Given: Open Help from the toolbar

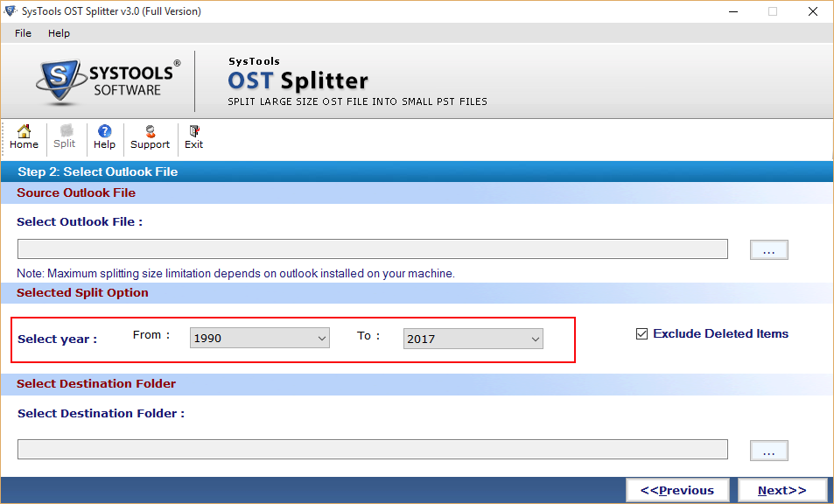Looking at the screenshot, I should click(x=104, y=137).
